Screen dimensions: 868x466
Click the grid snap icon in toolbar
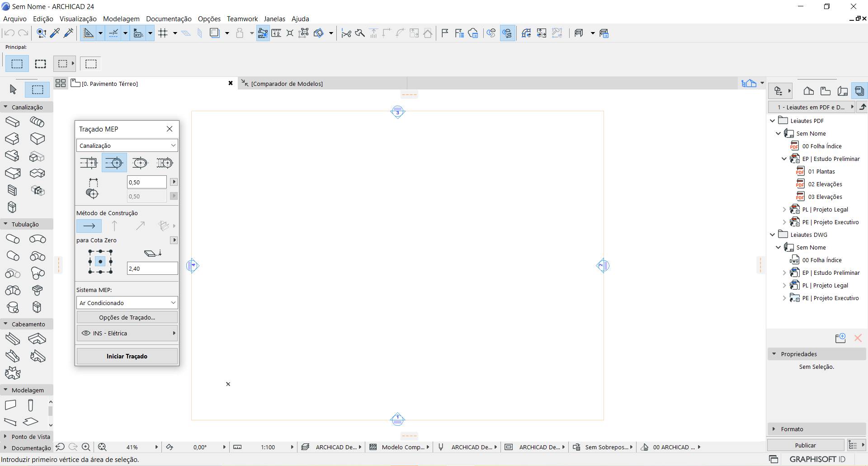(163, 33)
